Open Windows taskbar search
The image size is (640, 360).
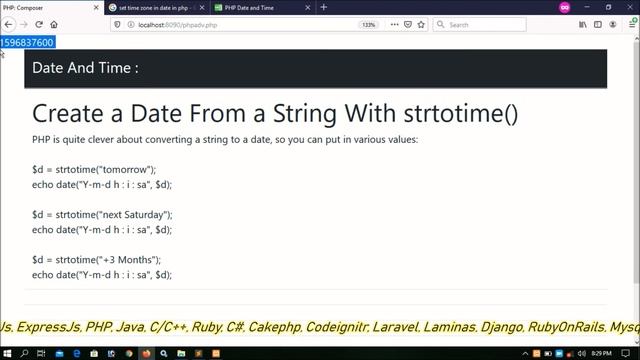(24, 353)
